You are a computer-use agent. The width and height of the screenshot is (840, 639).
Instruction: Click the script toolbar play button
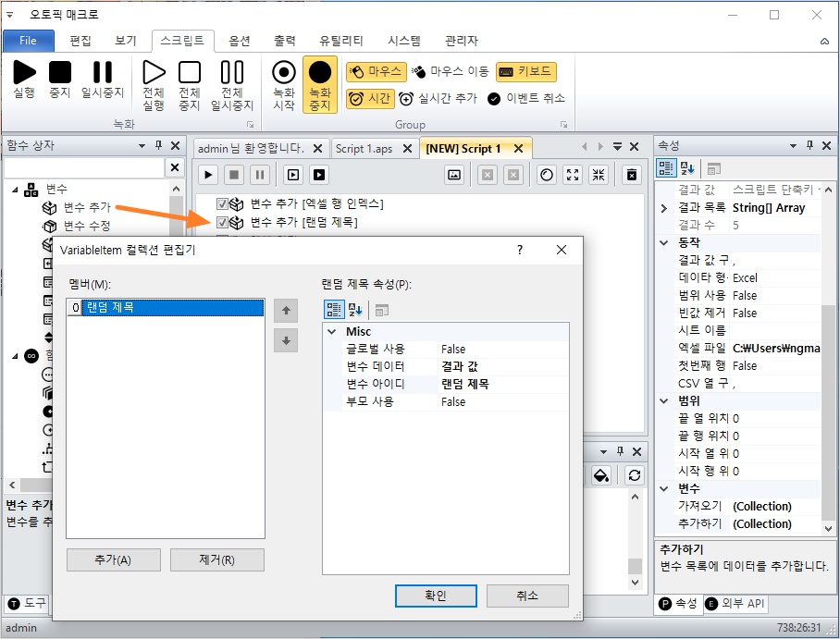point(208,175)
